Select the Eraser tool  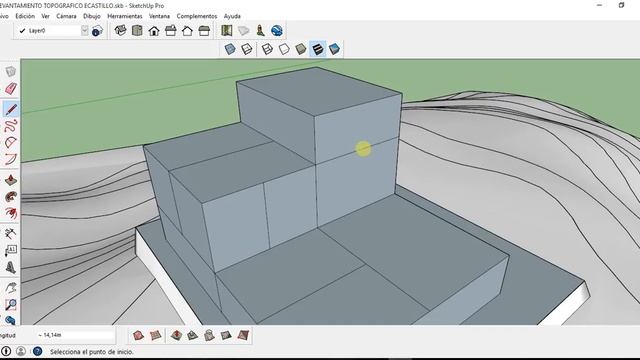[x=11, y=89]
